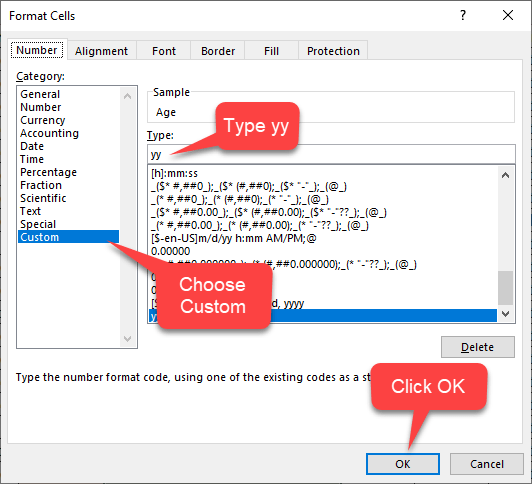532x484 pixels.
Task: Select the Percentage category
Action: click(49, 172)
